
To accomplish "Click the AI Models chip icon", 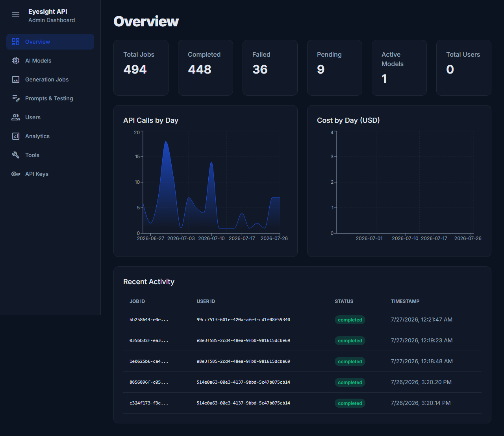I will pyautogui.click(x=16, y=61).
